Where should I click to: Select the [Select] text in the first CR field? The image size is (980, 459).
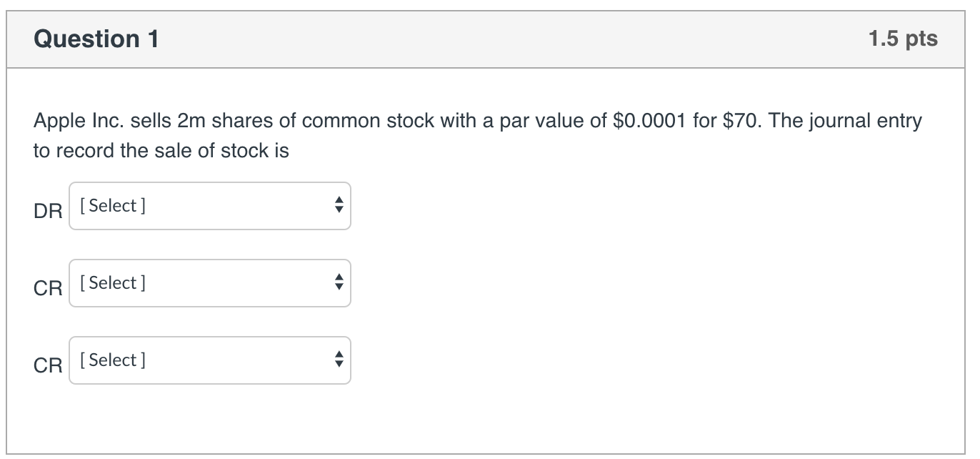click(113, 283)
